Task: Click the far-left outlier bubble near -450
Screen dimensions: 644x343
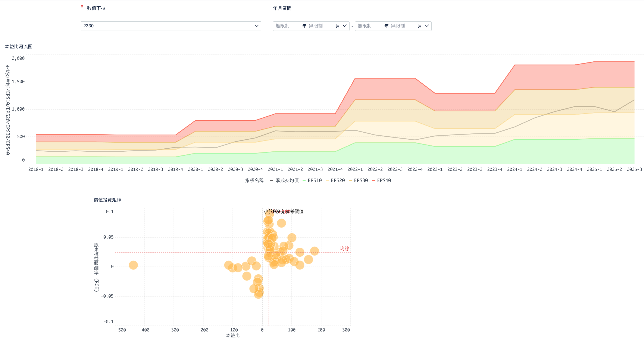Action: tap(133, 265)
